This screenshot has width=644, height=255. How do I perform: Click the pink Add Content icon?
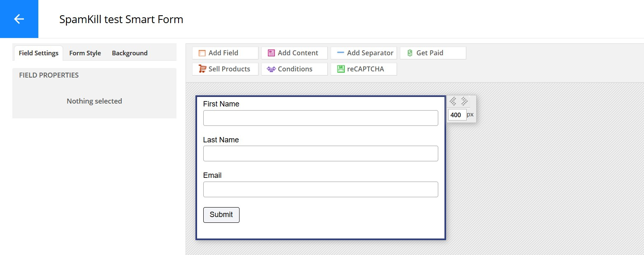(x=271, y=53)
